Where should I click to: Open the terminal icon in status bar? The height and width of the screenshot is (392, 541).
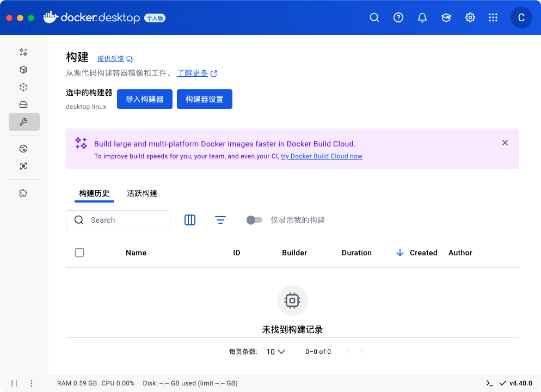[490, 383]
